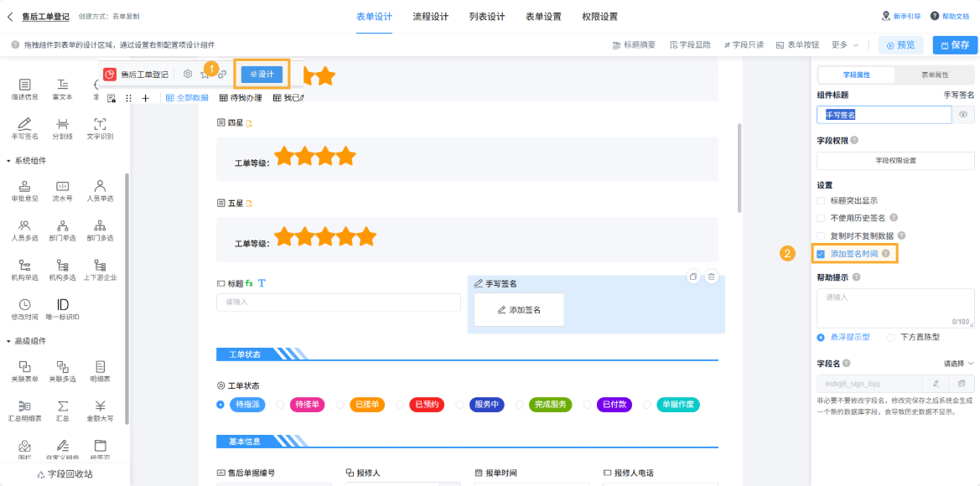980x486 pixels.
Task: Go back using the top-left arrow
Action: click(10, 17)
